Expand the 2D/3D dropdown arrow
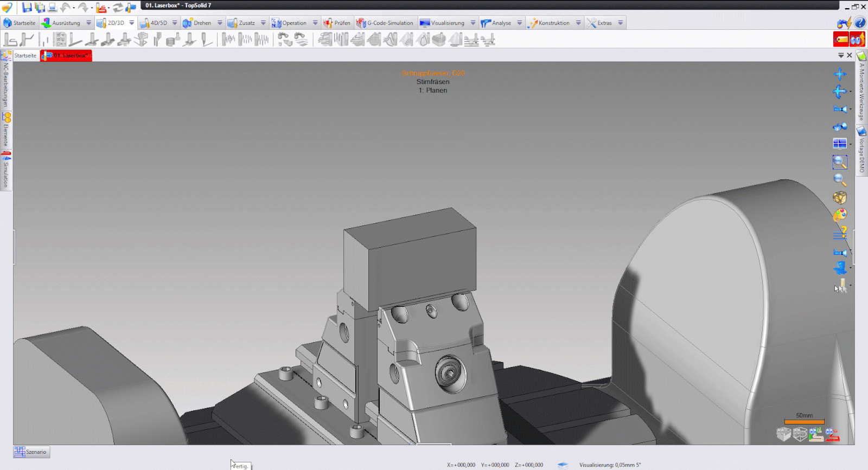868x470 pixels. click(x=132, y=23)
